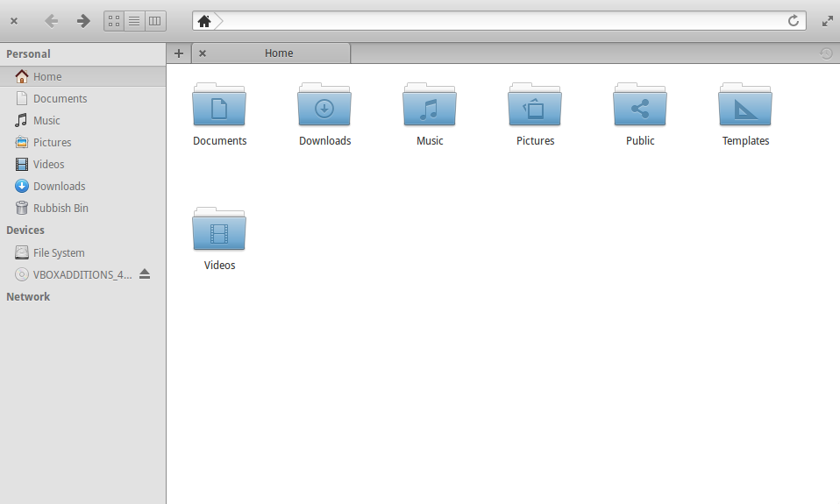The image size is (840, 504).
Task: Select the Videos folder icon
Action: 219,229
